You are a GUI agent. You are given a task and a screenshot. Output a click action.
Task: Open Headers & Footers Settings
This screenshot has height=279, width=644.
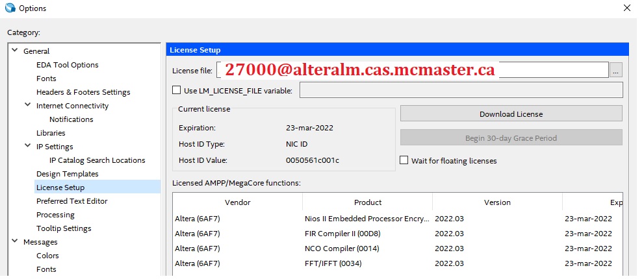pos(83,92)
